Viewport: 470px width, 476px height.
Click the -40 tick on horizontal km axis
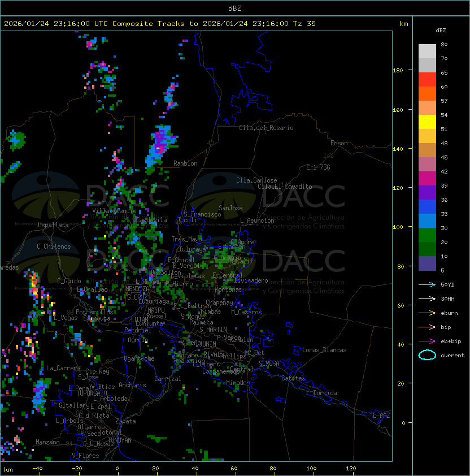pos(37,469)
